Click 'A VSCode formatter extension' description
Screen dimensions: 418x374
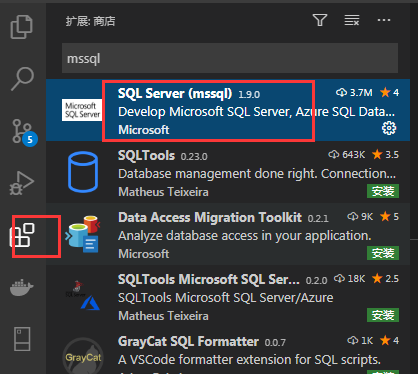[249, 360]
